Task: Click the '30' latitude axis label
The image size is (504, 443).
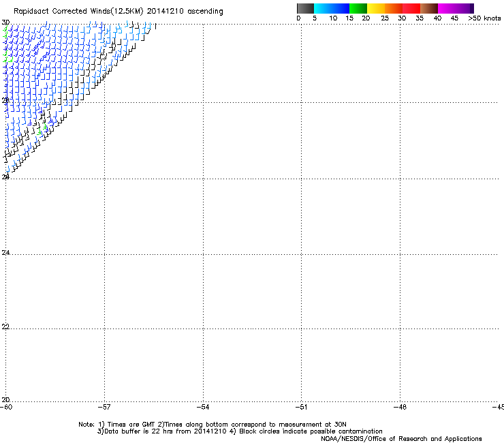Action: (5, 22)
